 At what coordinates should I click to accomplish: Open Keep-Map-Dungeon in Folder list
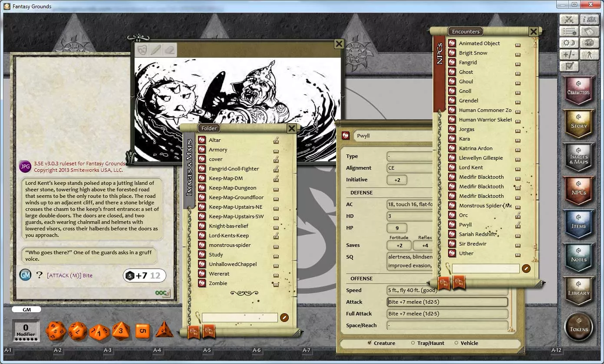click(232, 188)
